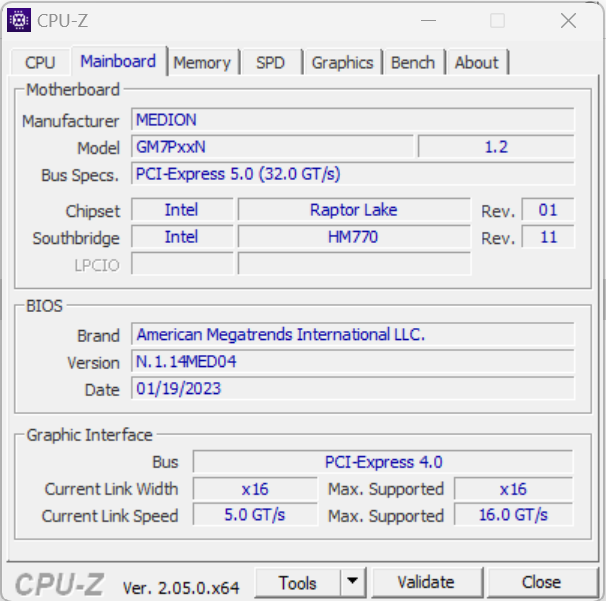Switch to the CPU tab
The width and height of the screenshot is (606, 601).
(x=40, y=62)
